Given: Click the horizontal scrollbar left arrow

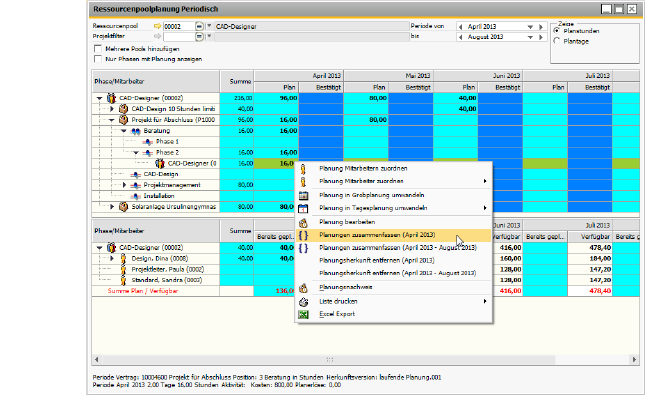Looking at the screenshot, I should pos(96,360).
